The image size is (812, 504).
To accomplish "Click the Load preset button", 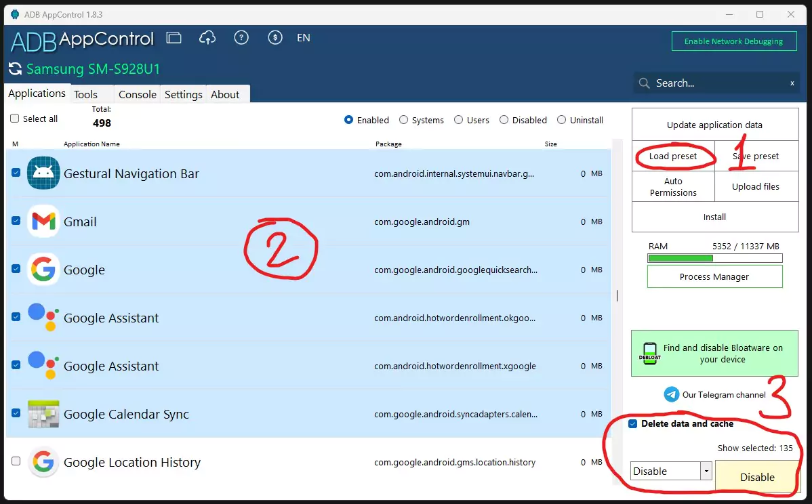I will (673, 156).
